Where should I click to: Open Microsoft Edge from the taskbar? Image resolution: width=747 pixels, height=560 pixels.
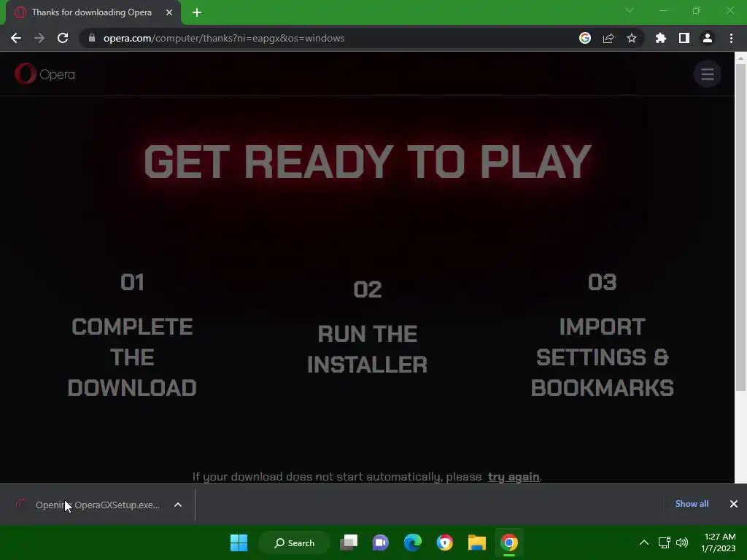point(413,542)
